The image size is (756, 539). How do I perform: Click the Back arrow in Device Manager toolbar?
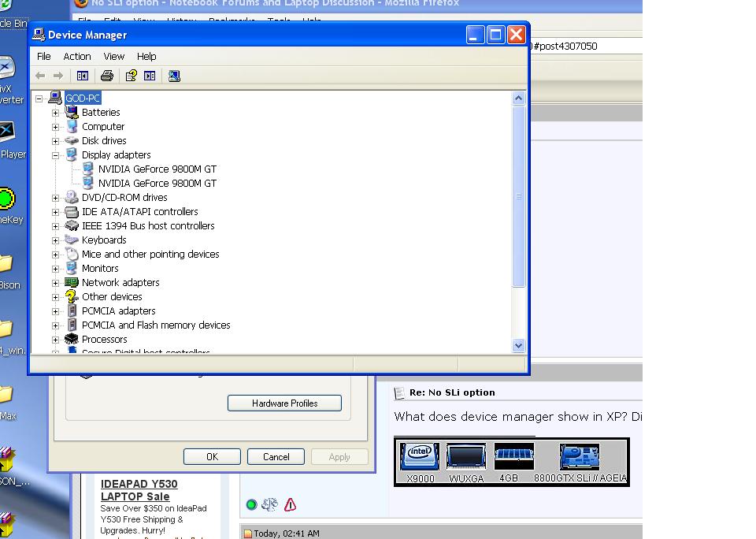point(40,76)
